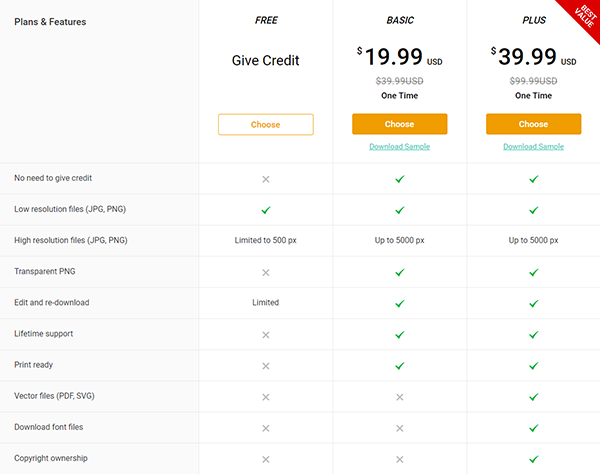Click the $19.99 USD price text
The image size is (600, 474).
[x=399, y=59]
